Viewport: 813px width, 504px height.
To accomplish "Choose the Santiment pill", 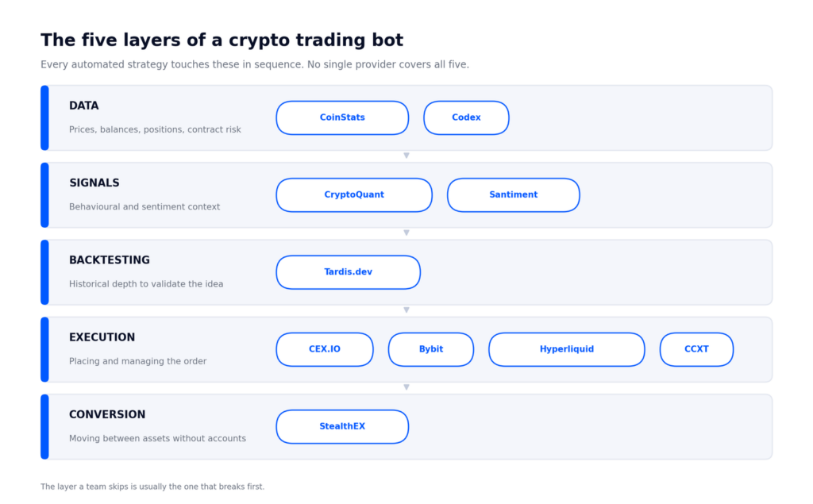I will (x=514, y=195).
